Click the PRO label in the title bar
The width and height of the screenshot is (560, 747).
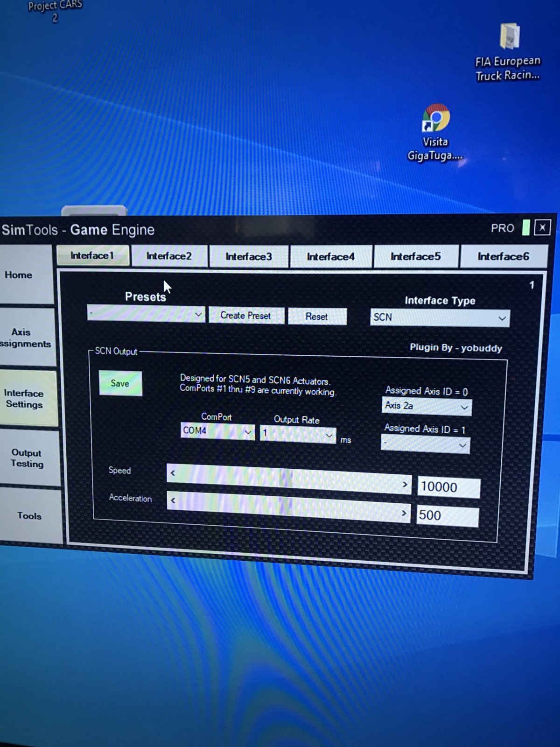point(503,228)
